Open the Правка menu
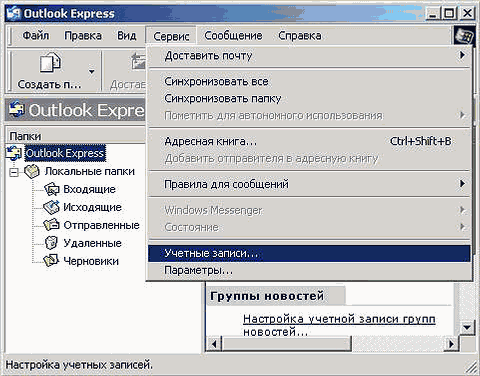Image resolution: width=480 pixels, height=376 pixels. coord(83,35)
